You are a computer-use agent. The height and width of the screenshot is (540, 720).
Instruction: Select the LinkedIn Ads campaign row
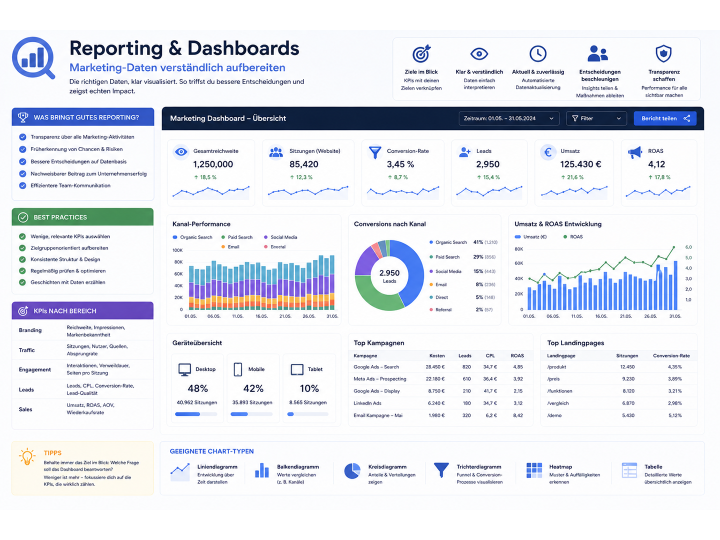(x=440, y=403)
